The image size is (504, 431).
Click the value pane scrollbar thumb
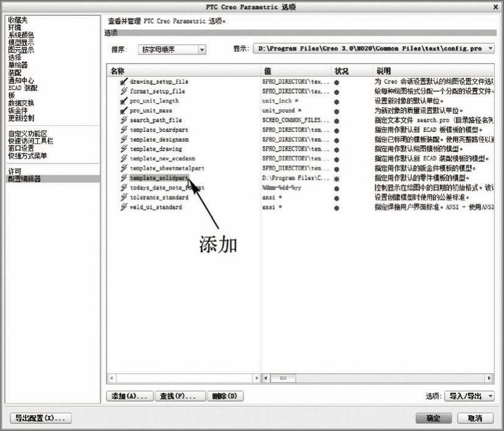click(283, 378)
